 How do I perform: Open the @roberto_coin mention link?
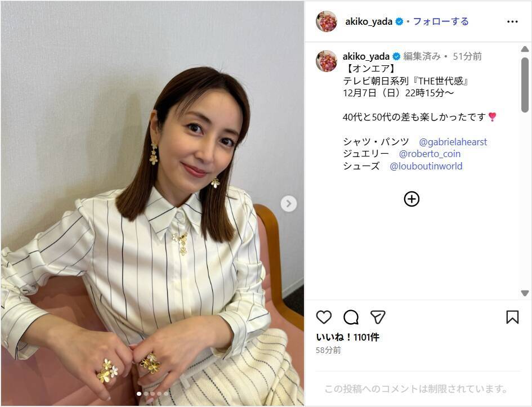click(430, 154)
